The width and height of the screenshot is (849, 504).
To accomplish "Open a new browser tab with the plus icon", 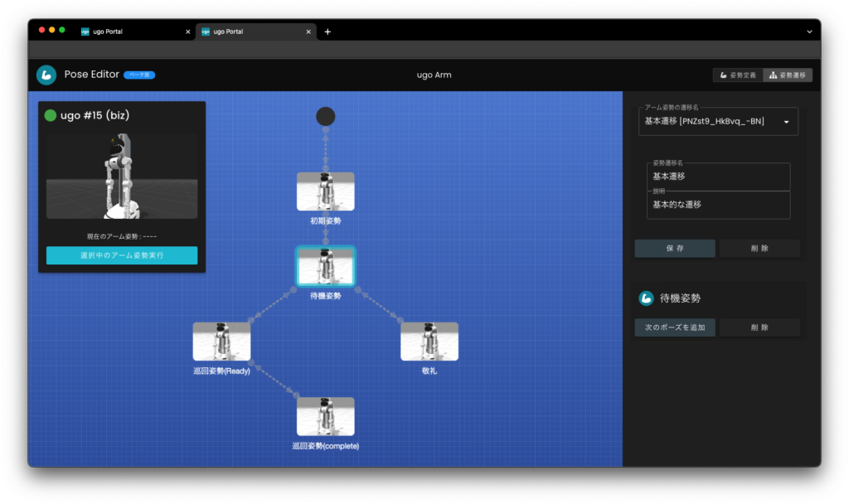I will pyautogui.click(x=327, y=32).
